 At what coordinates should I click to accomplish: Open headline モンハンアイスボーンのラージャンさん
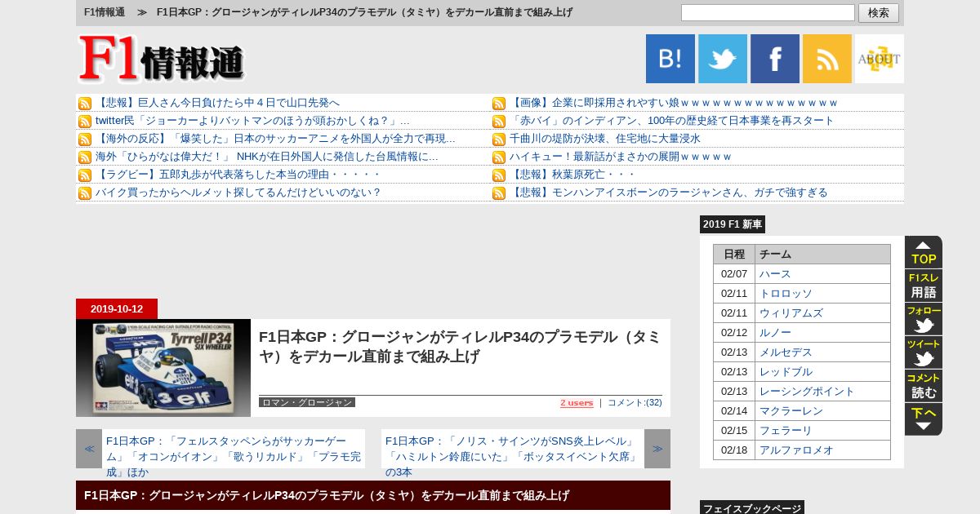(x=669, y=193)
